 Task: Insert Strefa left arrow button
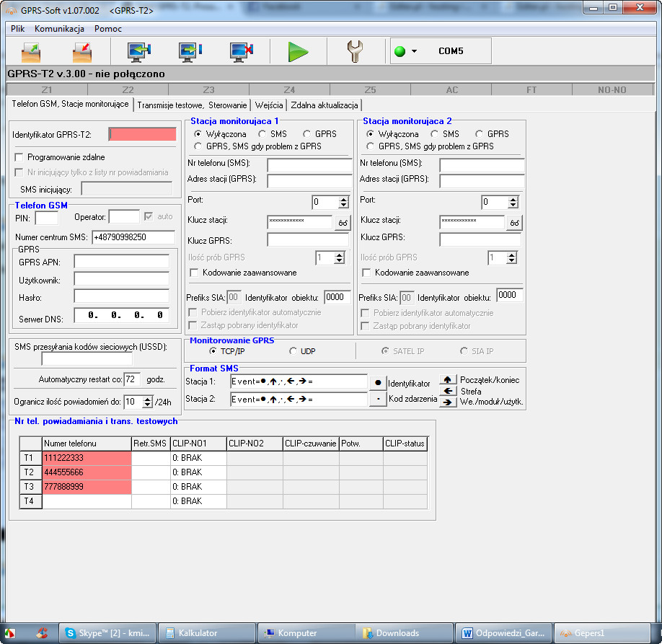pyautogui.click(x=448, y=391)
